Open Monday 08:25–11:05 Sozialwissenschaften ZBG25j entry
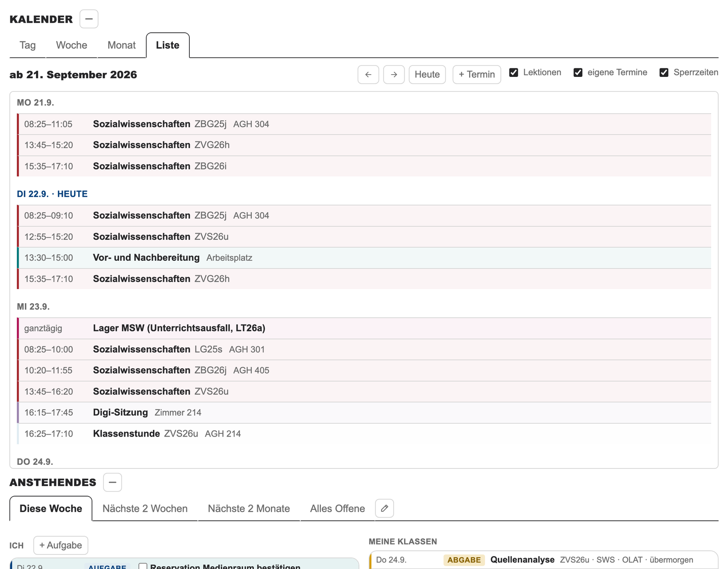Viewport: 728px width, 569px height. point(364,124)
